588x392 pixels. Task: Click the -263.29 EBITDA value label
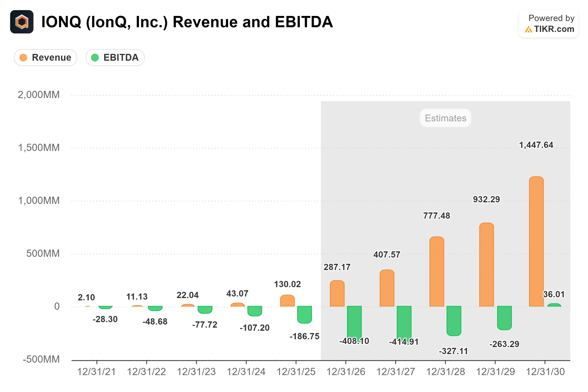504,344
